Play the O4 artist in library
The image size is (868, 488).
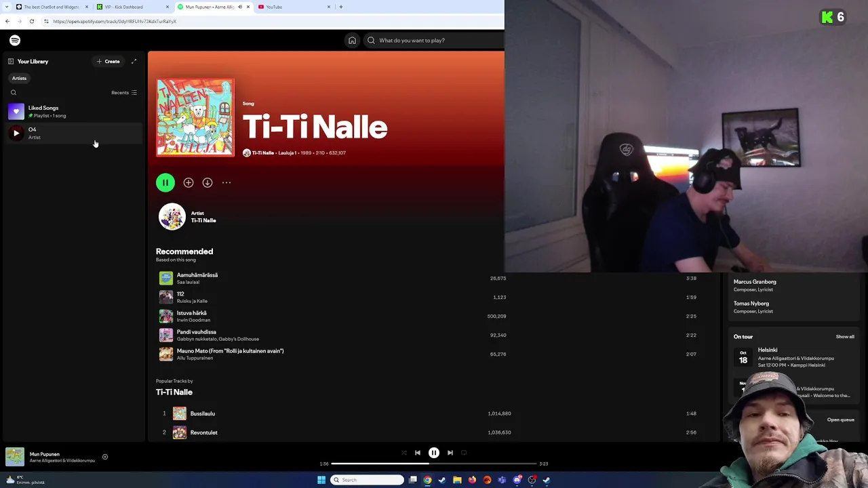16,133
